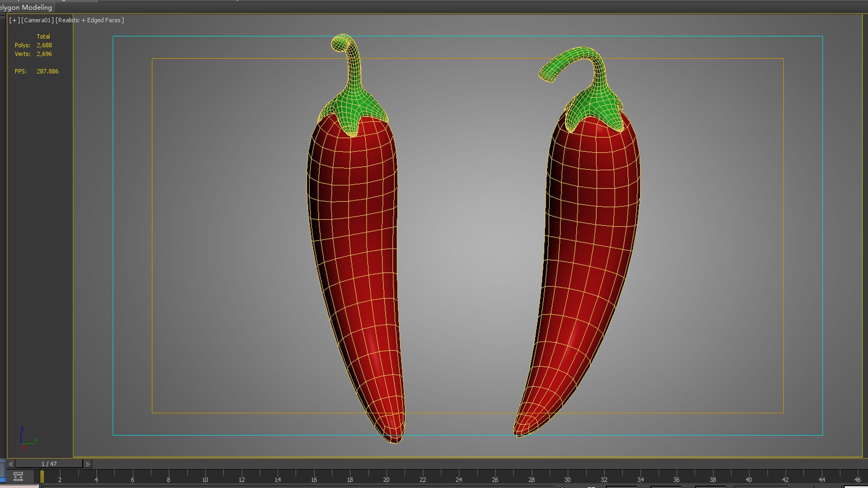Jump to frame 30 on the timeline

567,479
